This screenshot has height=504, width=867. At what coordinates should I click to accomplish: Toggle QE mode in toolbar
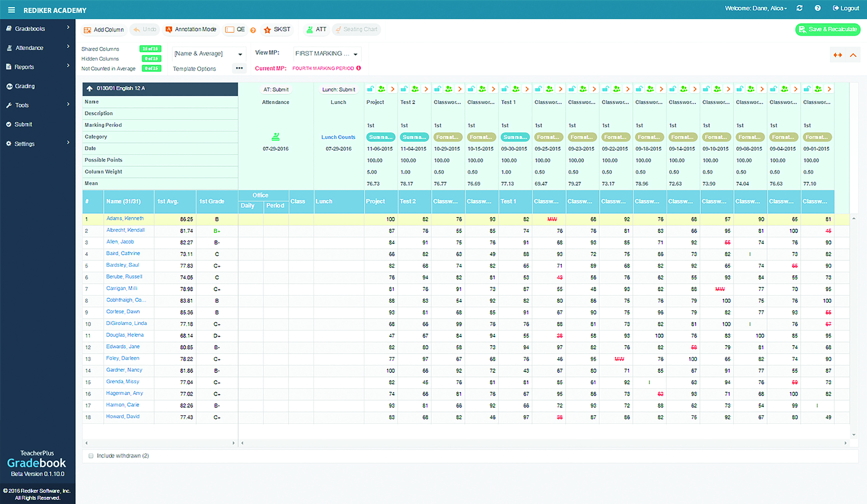(x=235, y=30)
